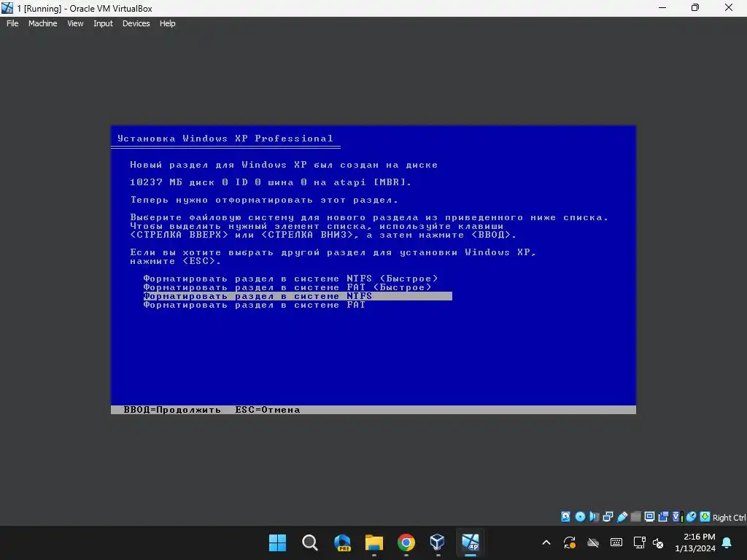Image resolution: width=747 pixels, height=560 pixels.
Task: Open the clock showing 2:16 PM
Action: click(x=695, y=542)
